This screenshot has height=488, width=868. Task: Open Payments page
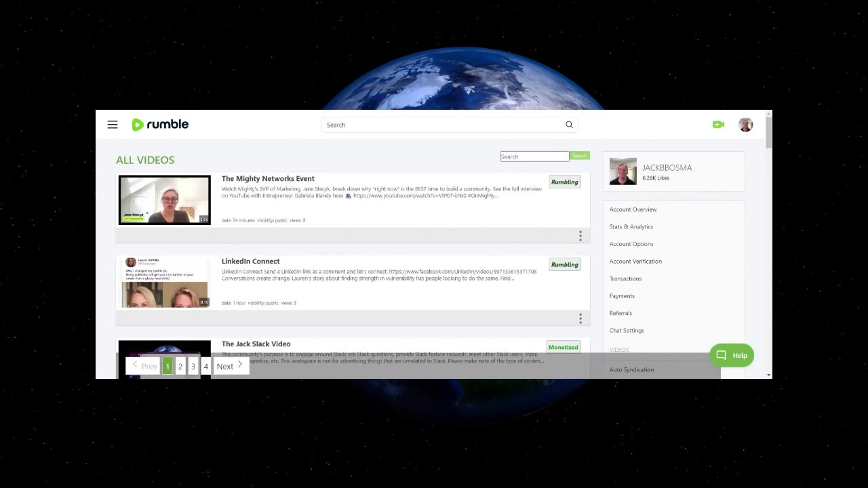[x=622, y=296]
